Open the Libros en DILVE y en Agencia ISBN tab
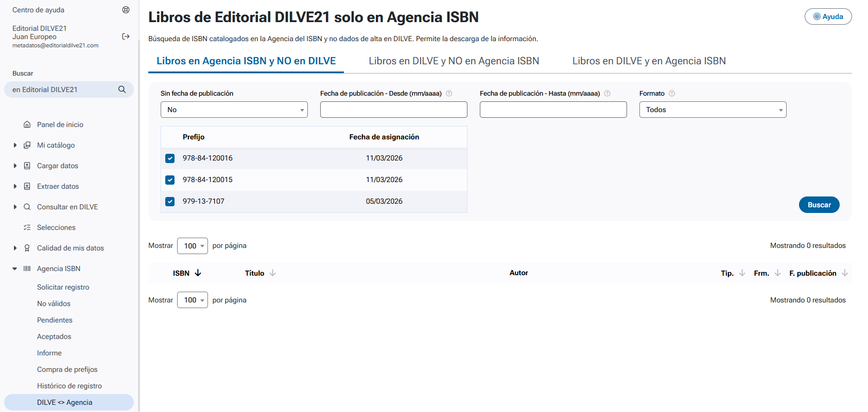 (649, 61)
